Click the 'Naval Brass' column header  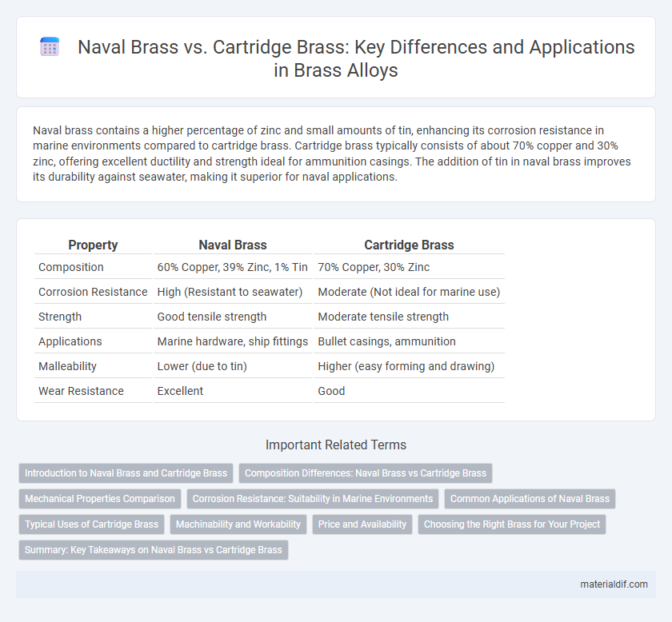233,245
